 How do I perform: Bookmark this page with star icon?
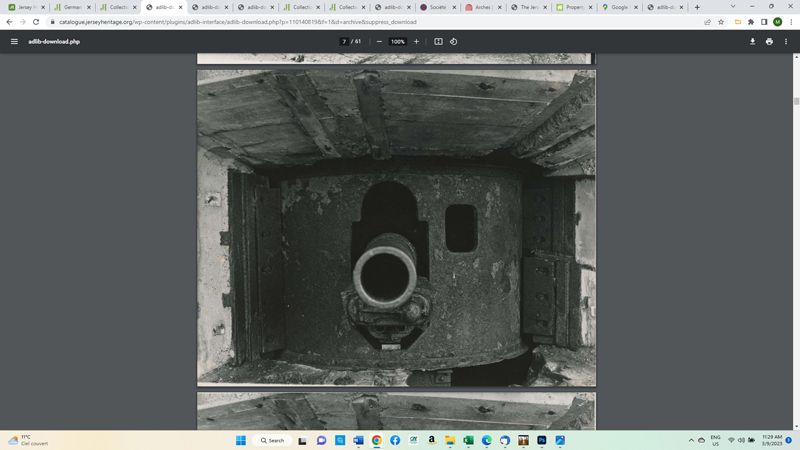[721, 22]
